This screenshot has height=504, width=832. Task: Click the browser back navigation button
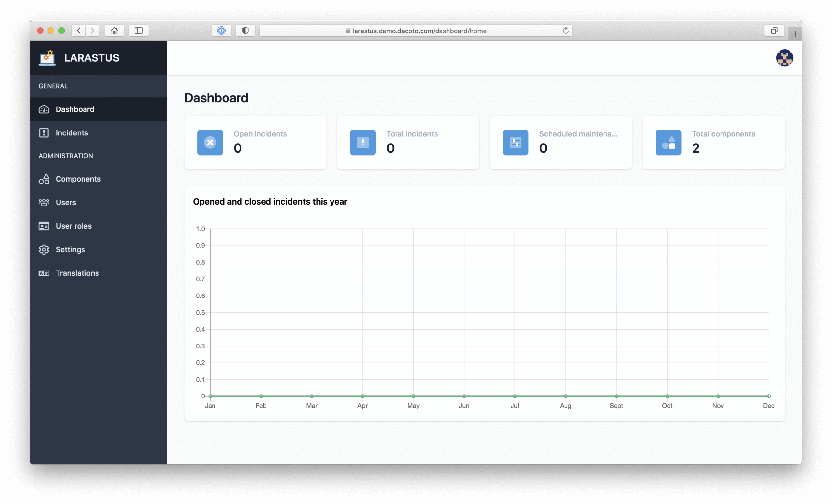(x=79, y=30)
